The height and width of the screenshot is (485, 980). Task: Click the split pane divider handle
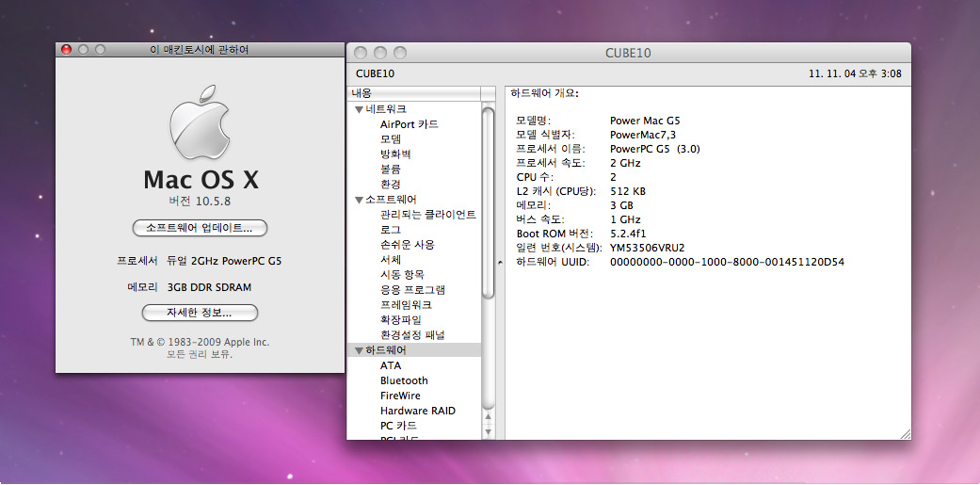tap(500, 263)
